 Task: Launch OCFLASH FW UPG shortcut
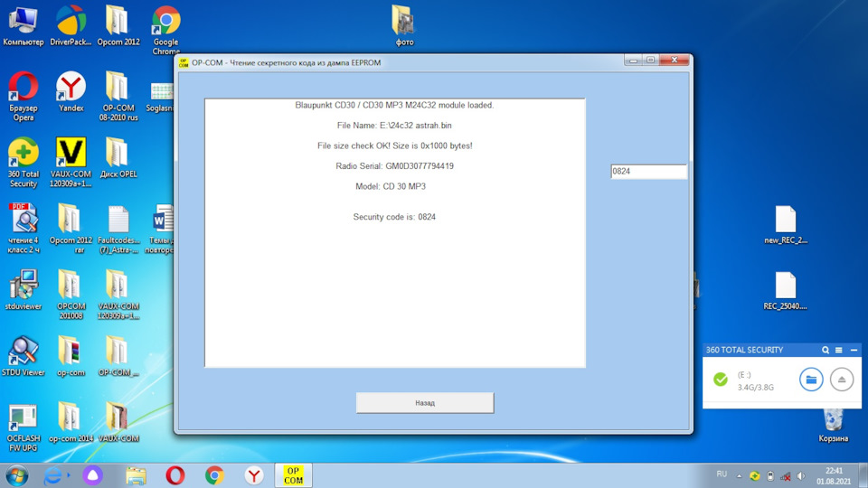click(24, 427)
